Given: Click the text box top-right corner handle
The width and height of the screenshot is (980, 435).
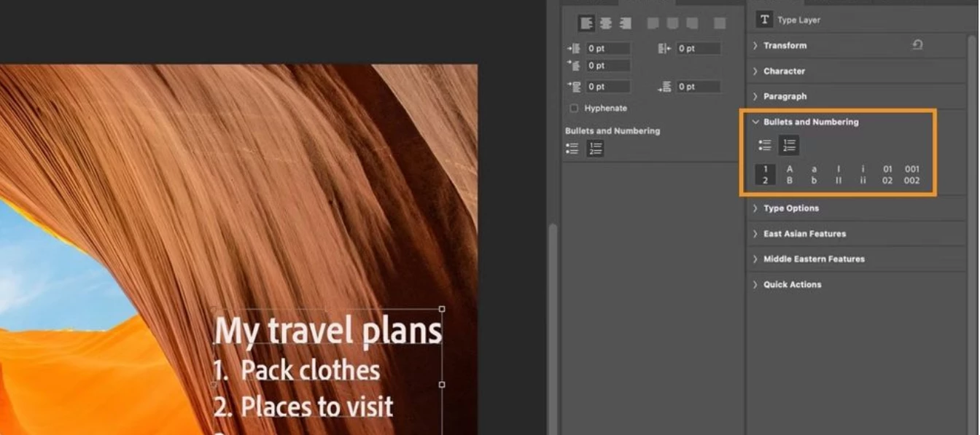Looking at the screenshot, I should [442, 309].
